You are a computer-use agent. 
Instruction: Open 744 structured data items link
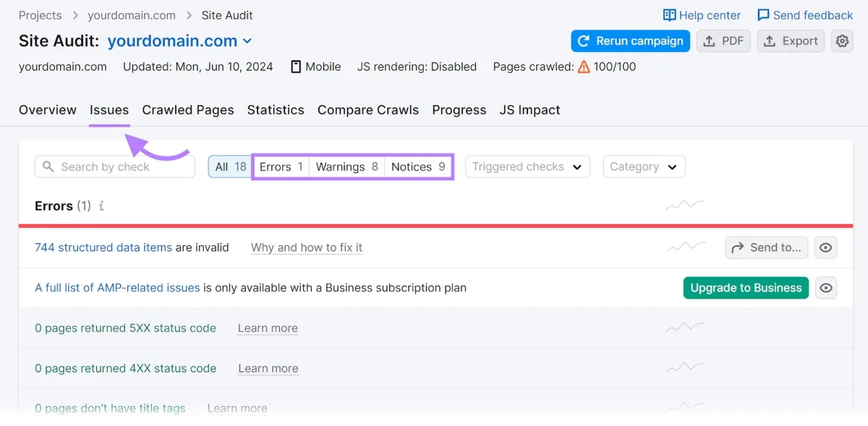click(103, 247)
